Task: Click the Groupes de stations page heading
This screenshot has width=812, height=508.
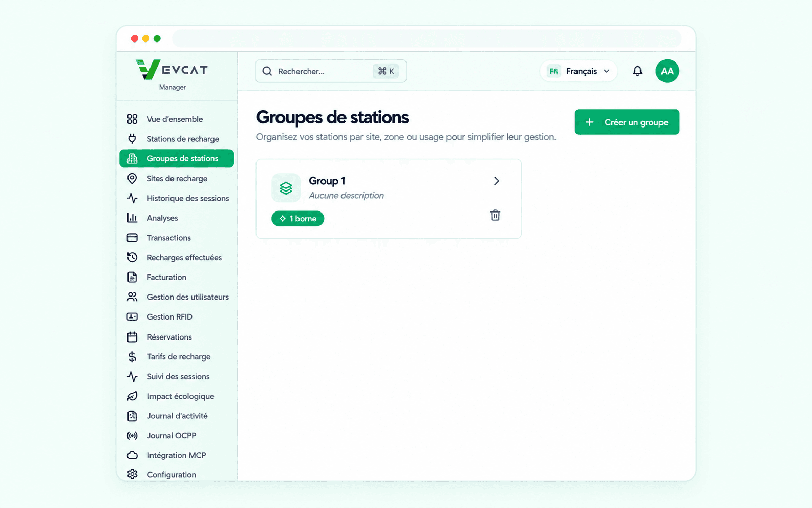Action: coord(332,117)
